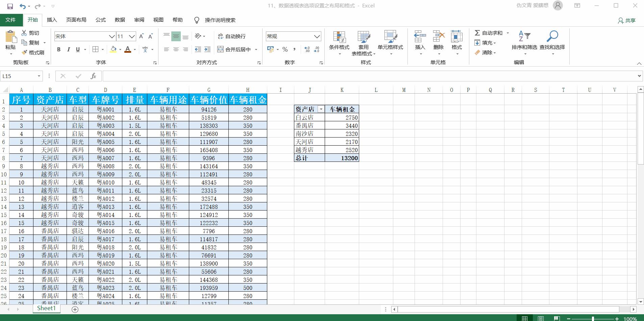
Task: Select the Sheet1 sheet tab
Action: coord(46,308)
